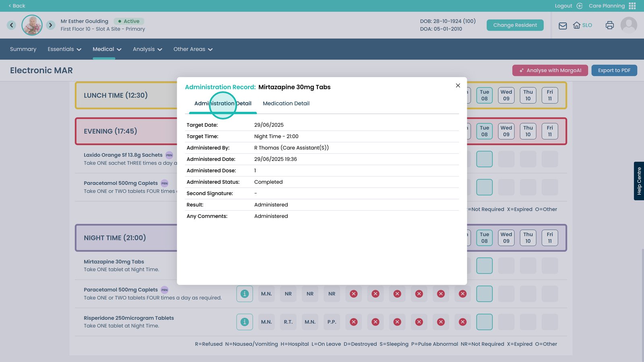This screenshot has height=362, width=644.
Task: Expand the Other Areas menu
Action: [x=193, y=49]
